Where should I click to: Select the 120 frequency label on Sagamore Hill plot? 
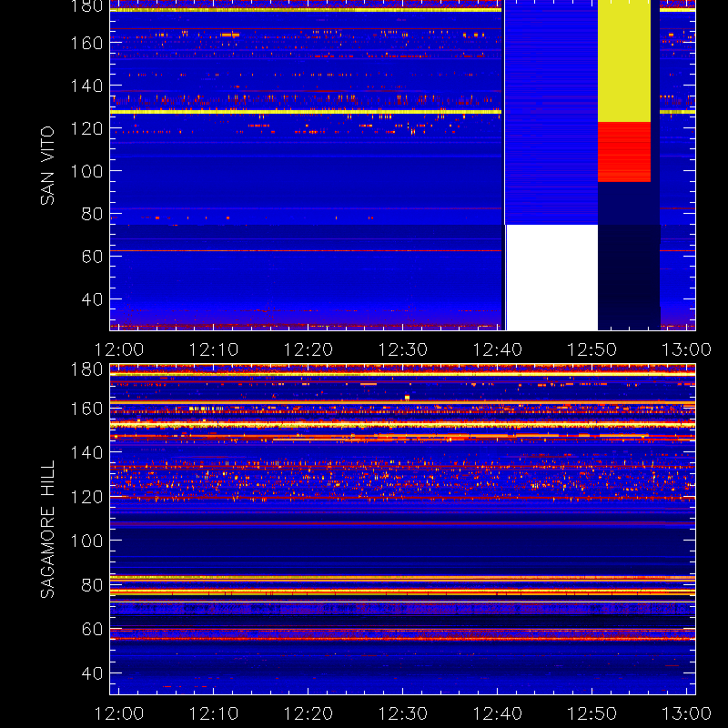(x=86, y=497)
